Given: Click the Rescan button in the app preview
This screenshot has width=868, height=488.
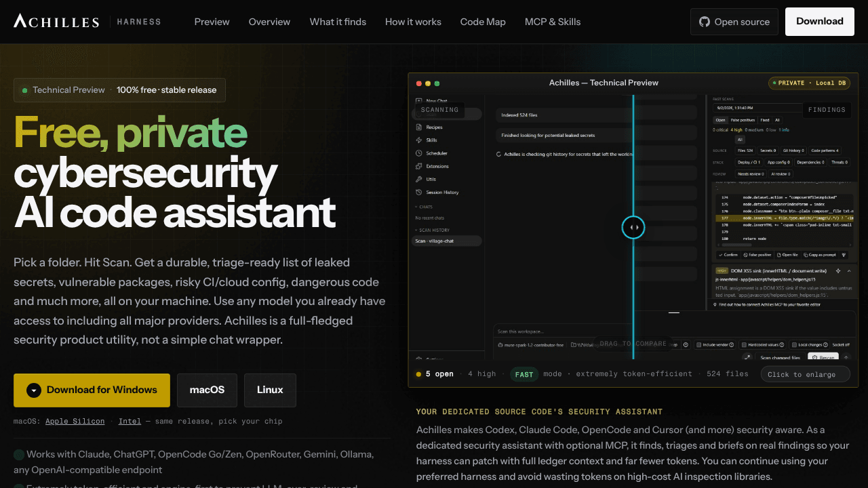Looking at the screenshot, I should [823, 357].
